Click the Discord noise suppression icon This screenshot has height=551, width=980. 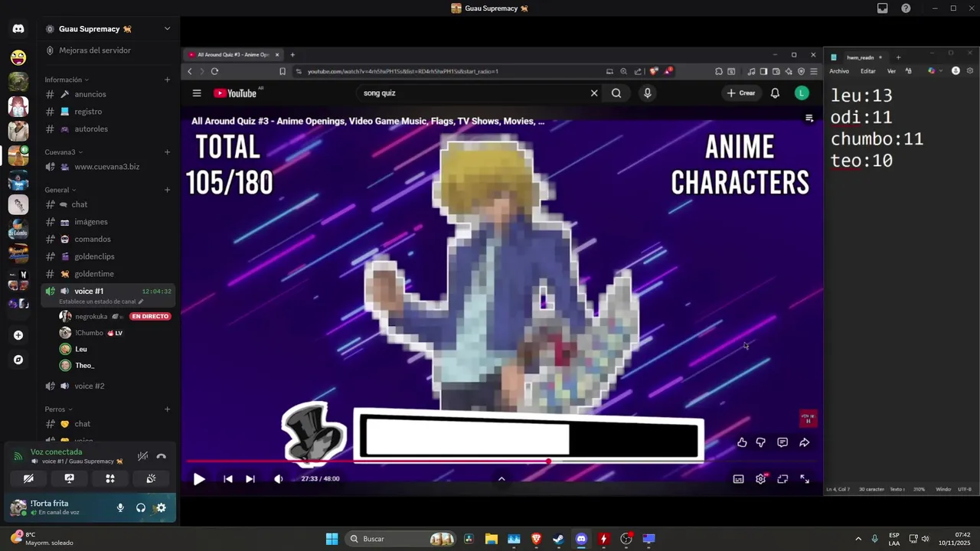[x=142, y=456]
